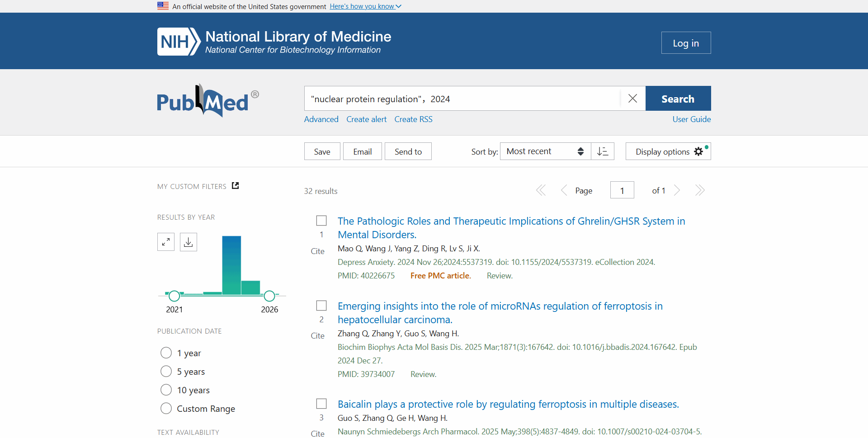Click the Advanced search link
This screenshot has width=868, height=438.
tap(321, 119)
